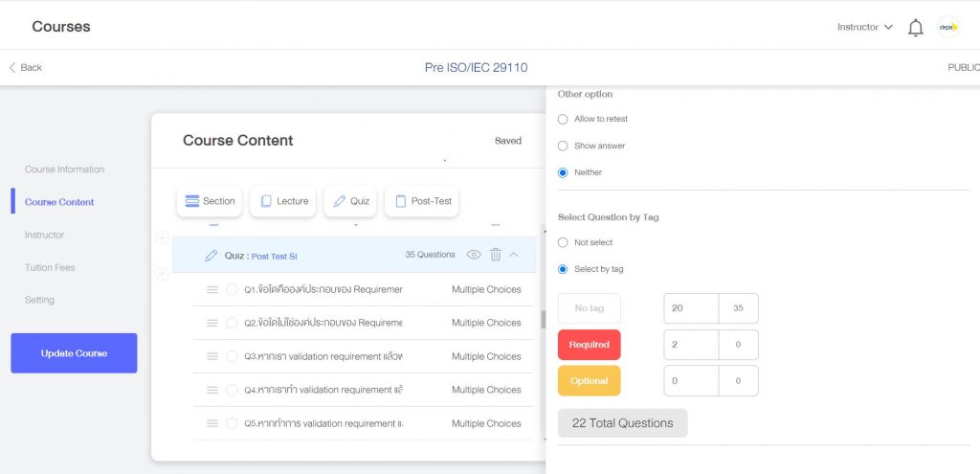
Task: Click the depa profile avatar
Action: (x=948, y=28)
